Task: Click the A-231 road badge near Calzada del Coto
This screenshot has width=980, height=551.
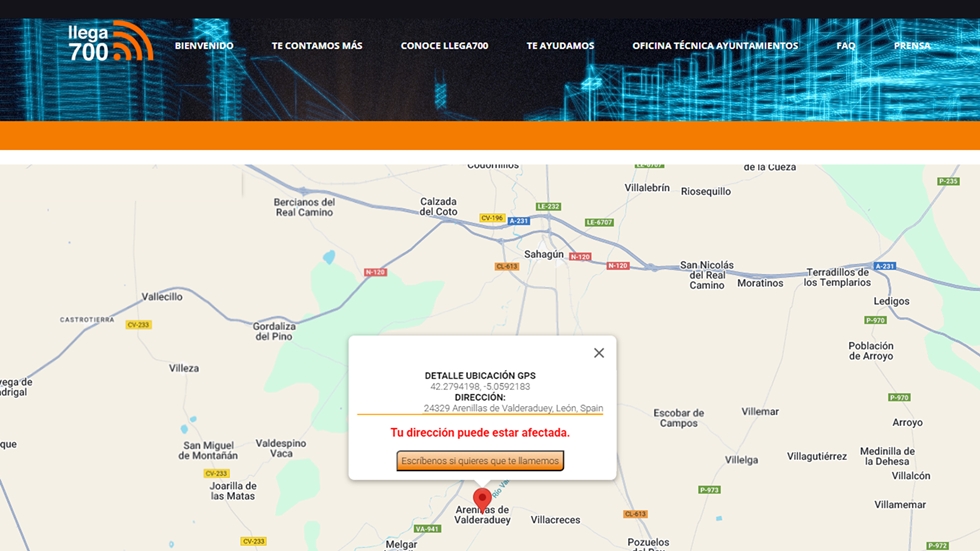Action: coord(518,221)
